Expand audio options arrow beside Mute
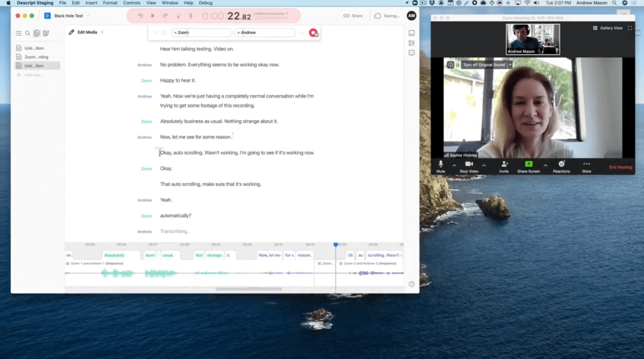Viewport: 644px width, 359px height. click(x=454, y=165)
